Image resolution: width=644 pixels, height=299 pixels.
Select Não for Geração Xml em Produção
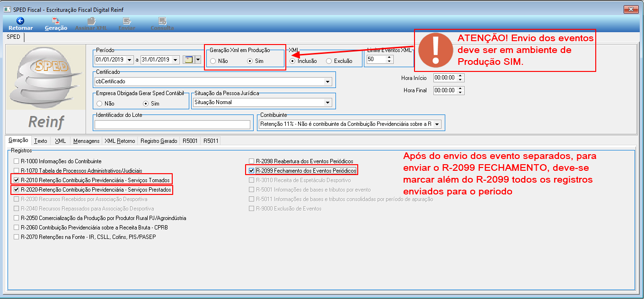point(213,61)
